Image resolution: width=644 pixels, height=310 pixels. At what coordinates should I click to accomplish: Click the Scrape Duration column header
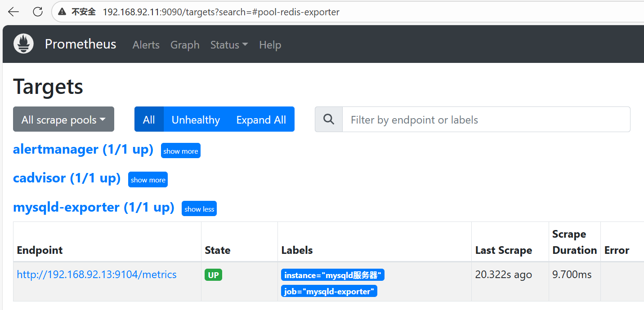[575, 242]
